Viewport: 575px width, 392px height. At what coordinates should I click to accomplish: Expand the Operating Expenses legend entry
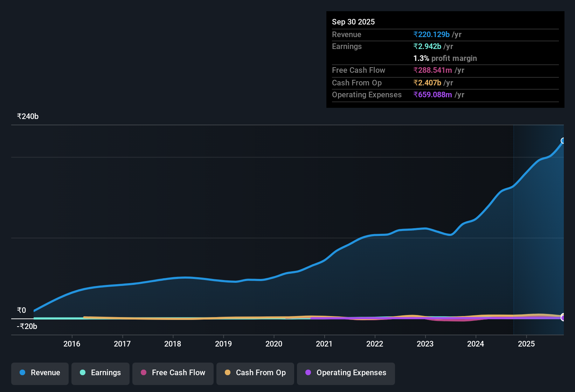[x=346, y=373]
